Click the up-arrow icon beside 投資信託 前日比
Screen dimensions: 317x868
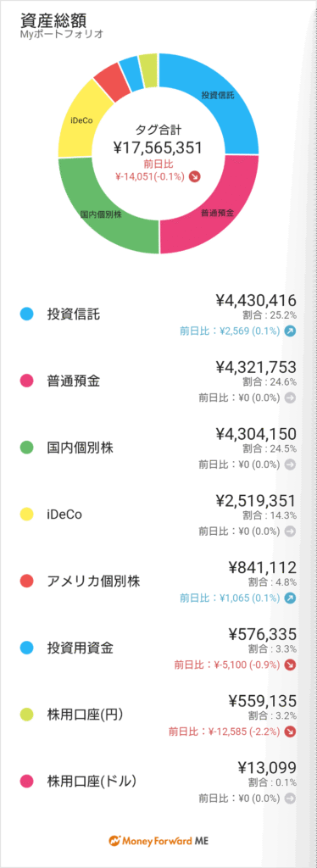(290, 331)
